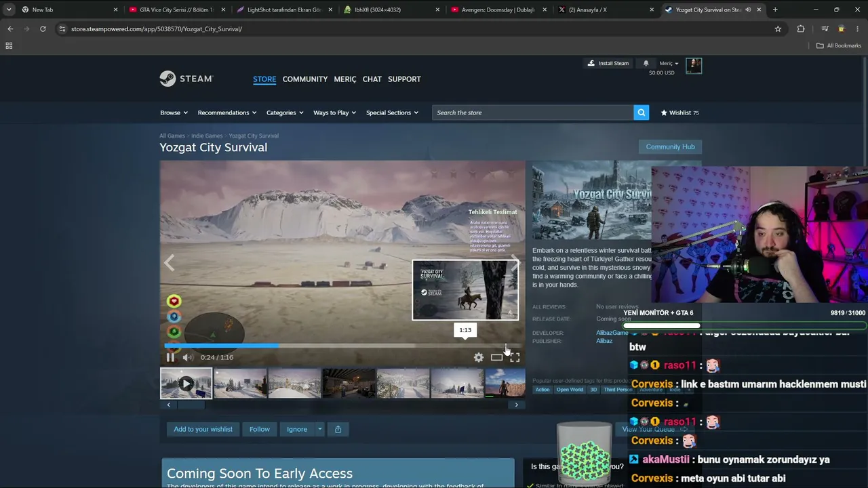Open the Meriç account dropdown
Viewport: 868px width, 488px height.
point(669,63)
